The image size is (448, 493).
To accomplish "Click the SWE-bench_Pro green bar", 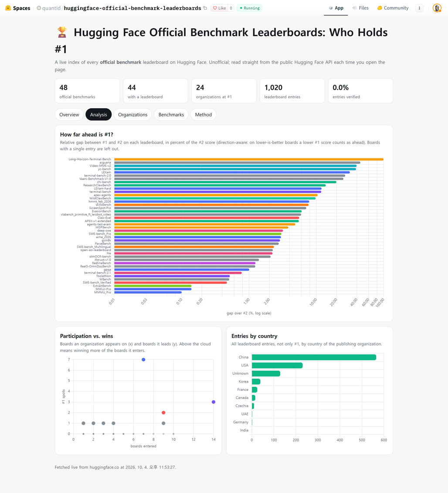I will pyautogui.click(x=198, y=234).
